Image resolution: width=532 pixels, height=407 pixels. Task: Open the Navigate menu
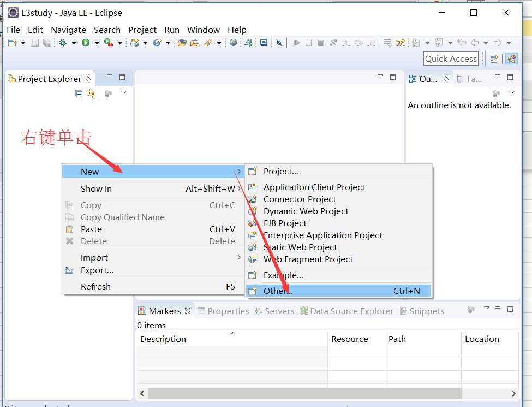[x=68, y=30]
